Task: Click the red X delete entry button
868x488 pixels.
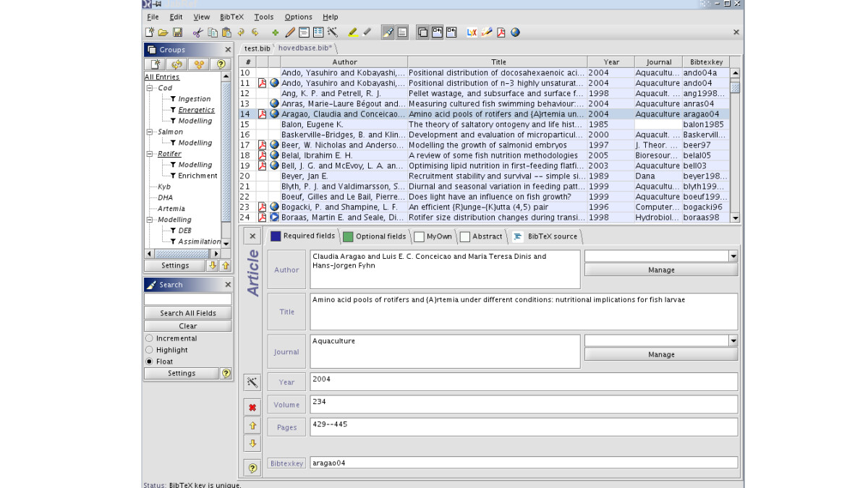Action: point(252,407)
